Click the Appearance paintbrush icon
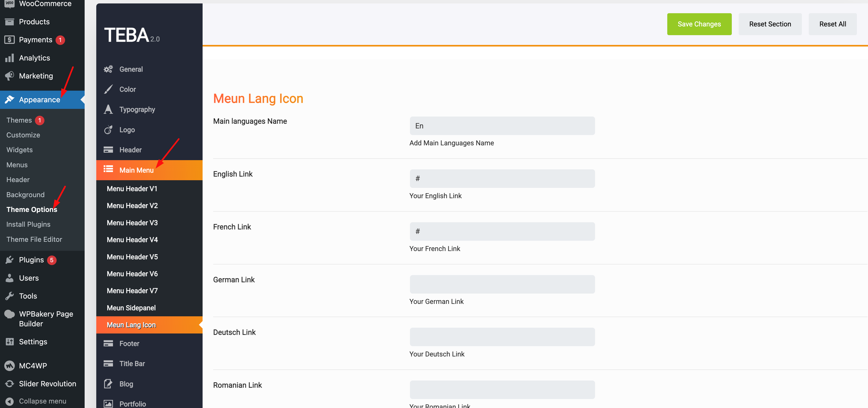Viewport: 868px width, 408px height. 10,100
